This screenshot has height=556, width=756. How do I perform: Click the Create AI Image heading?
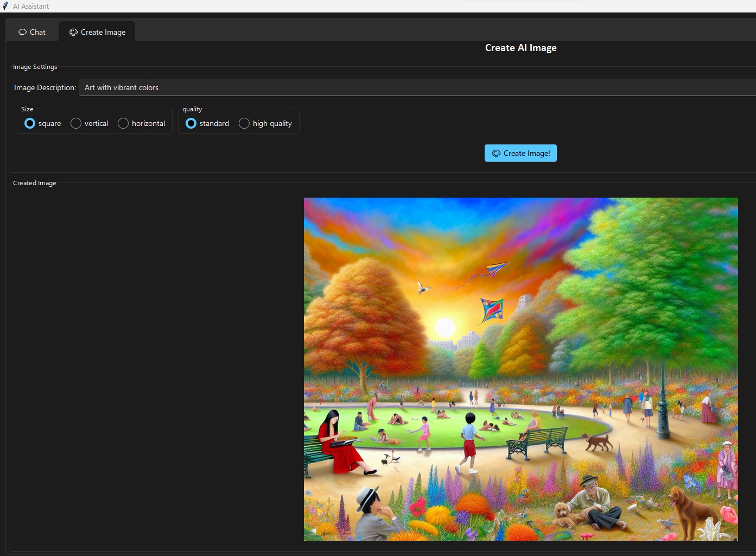pos(520,48)
